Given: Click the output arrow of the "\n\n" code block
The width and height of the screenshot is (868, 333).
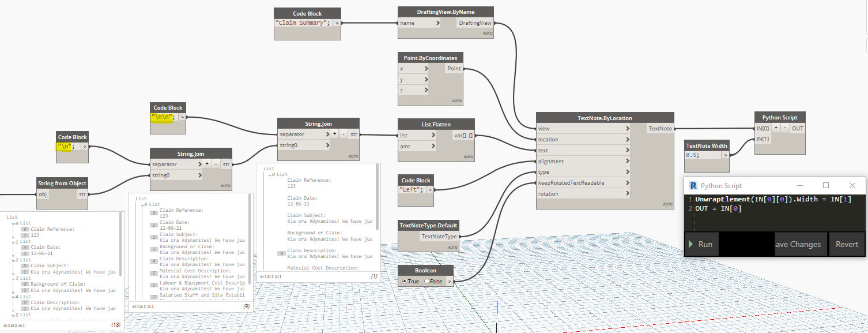Looking at the screenshot, I should (183, 117).
